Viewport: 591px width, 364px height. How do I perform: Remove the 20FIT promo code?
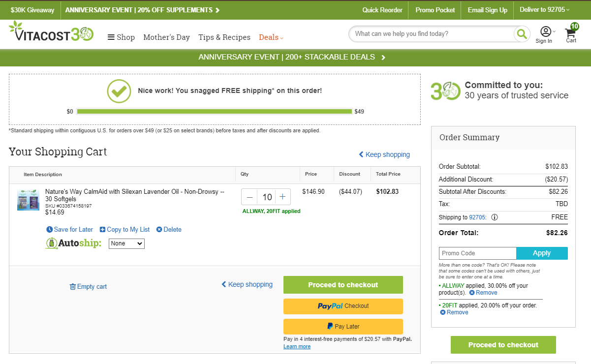(454, 312)
